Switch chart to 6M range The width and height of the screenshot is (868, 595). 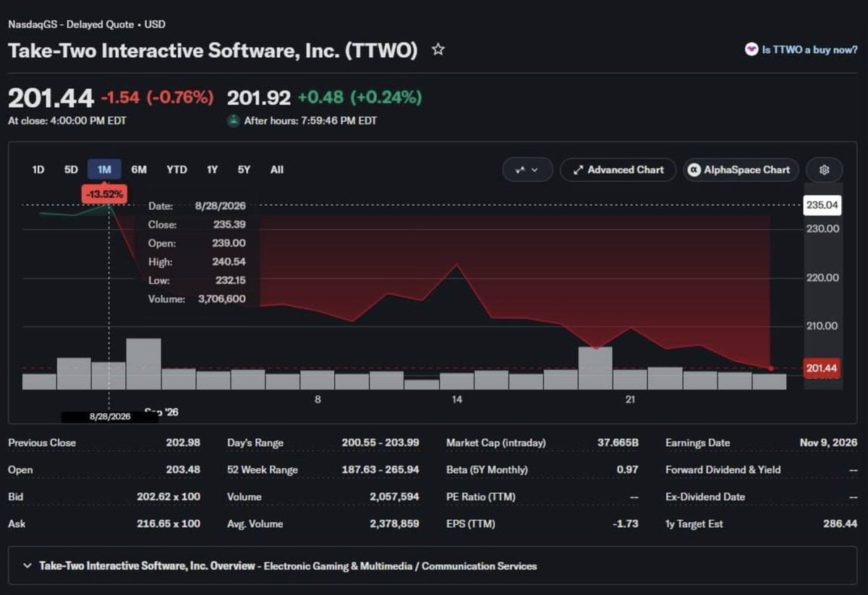pyautogui.click(x=139, y=170)
